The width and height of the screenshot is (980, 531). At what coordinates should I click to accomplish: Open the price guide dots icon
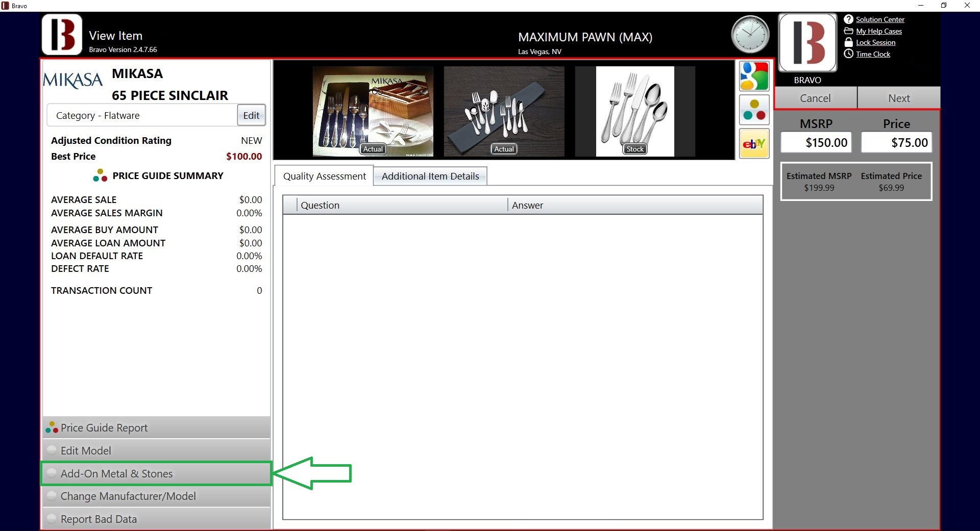pyautogui.click(x=754, y=110)
